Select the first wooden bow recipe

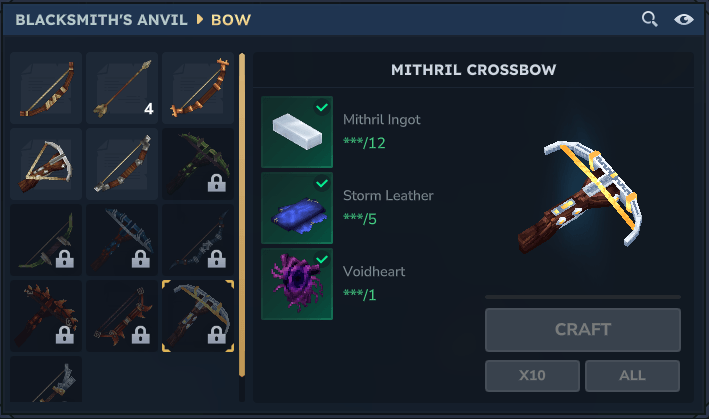pyautogui.click(x=46, y=88)
